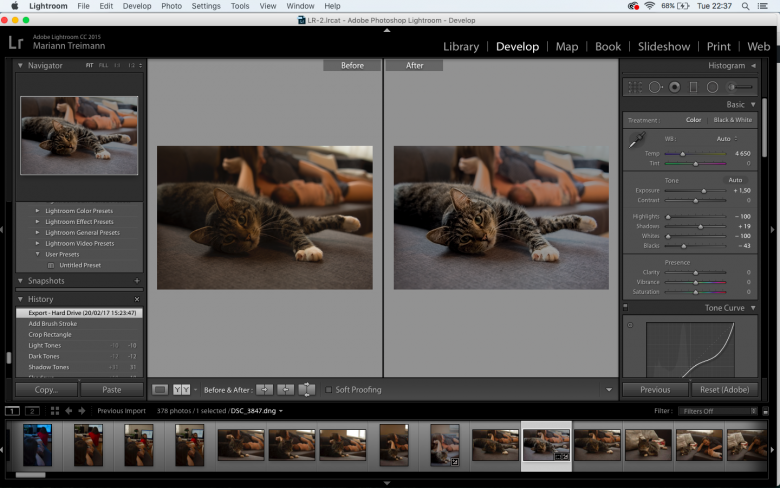The width and height of the screenshot is (780, 488).
Task: Clear the History panel with X
Action: pyautogui.click(x=137, y=299)
